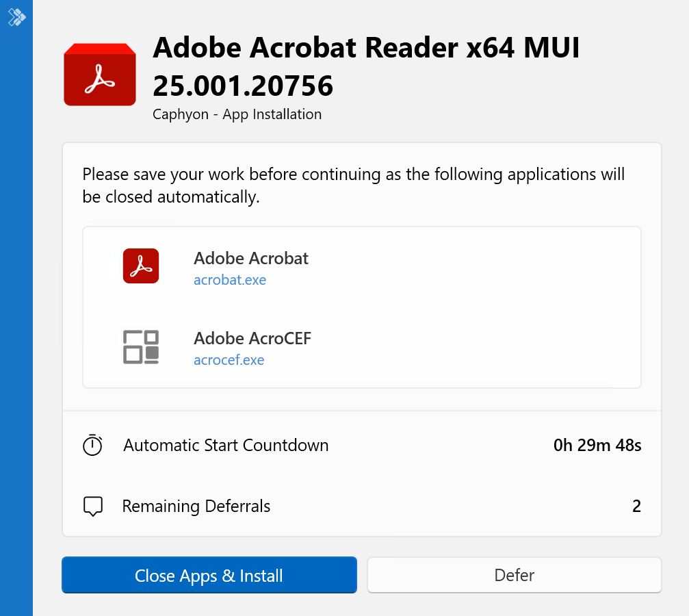Click the remaining deferrals count of 2
The height and width of the screenshot is (616, 689).
(636, 506)
